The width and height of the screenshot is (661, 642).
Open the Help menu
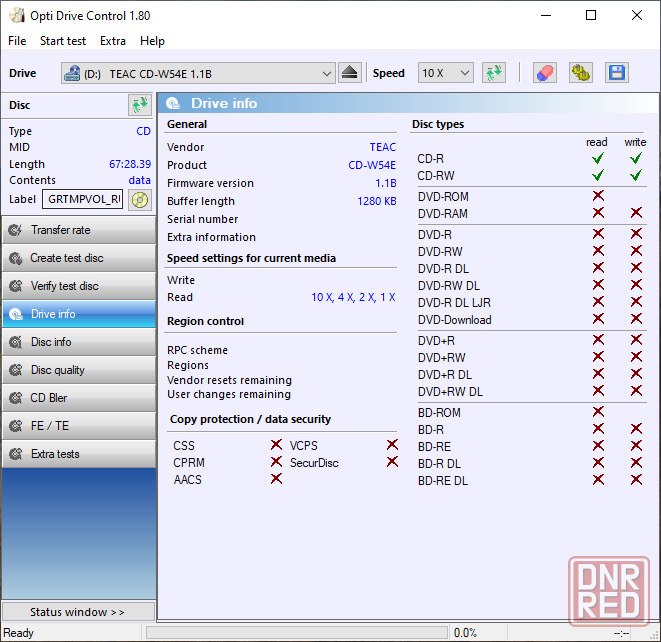coord(152,41)
